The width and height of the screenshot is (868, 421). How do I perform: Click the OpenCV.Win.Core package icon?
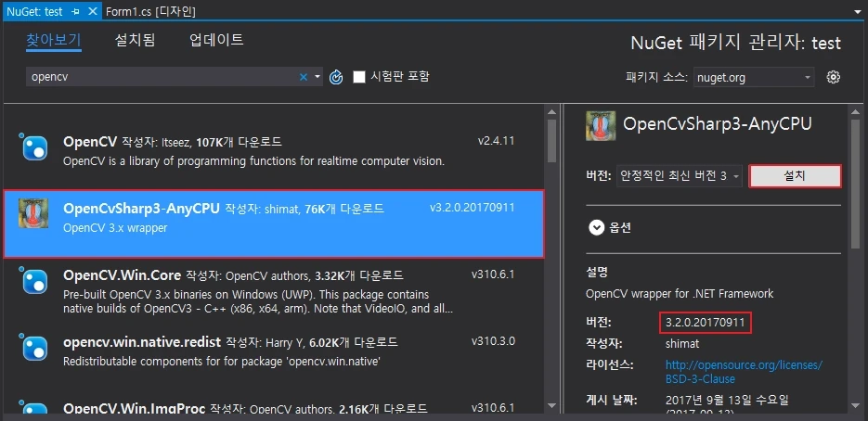pyautogui.click(x=34, y=282)
